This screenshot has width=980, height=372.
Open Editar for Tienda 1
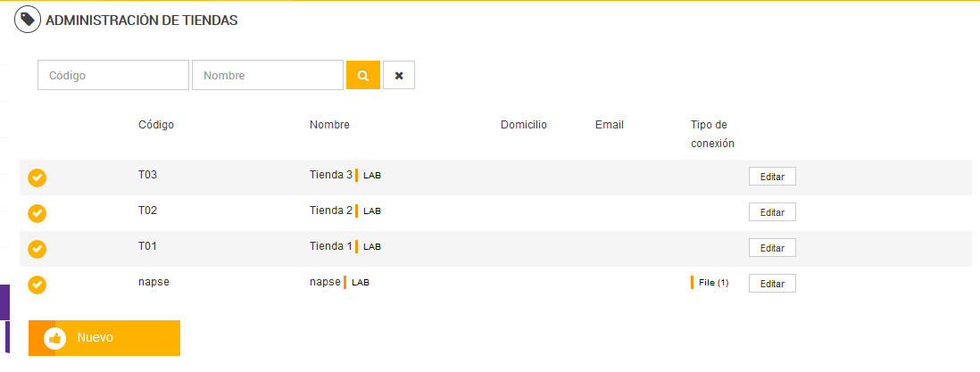point(772,248)
